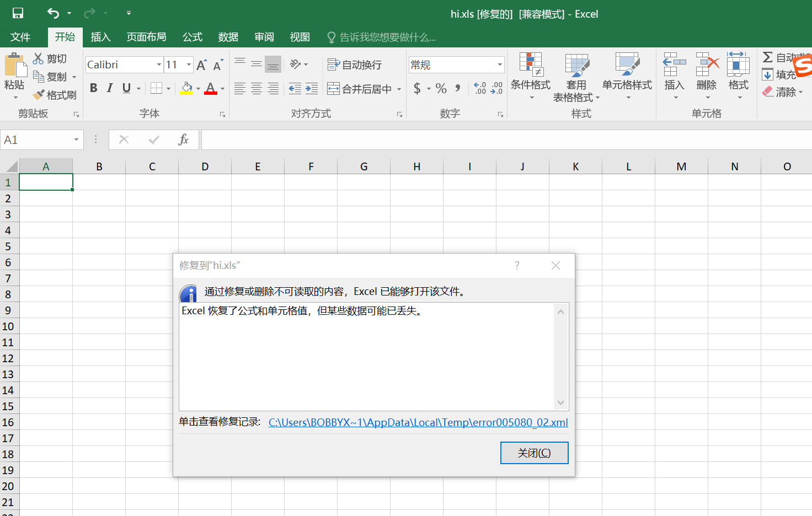Toggle Bold formatting
The image size is (812, 516).
[94, 88]
